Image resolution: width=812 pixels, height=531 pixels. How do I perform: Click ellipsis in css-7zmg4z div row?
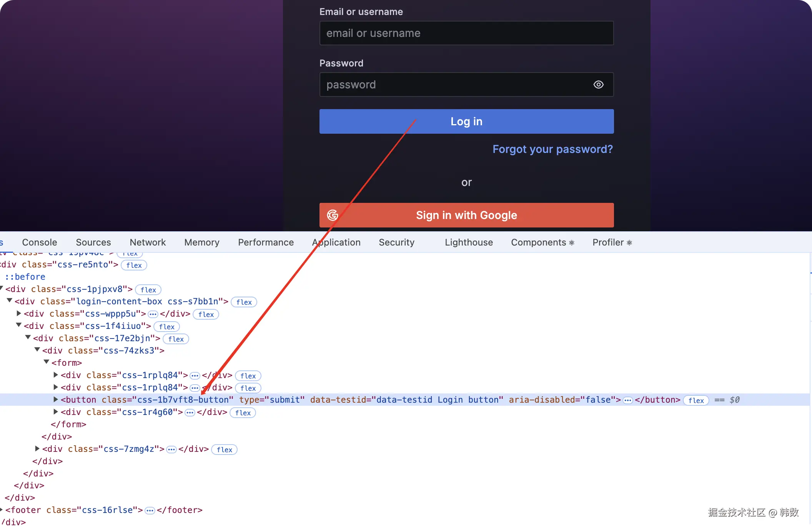click(171, 450)
